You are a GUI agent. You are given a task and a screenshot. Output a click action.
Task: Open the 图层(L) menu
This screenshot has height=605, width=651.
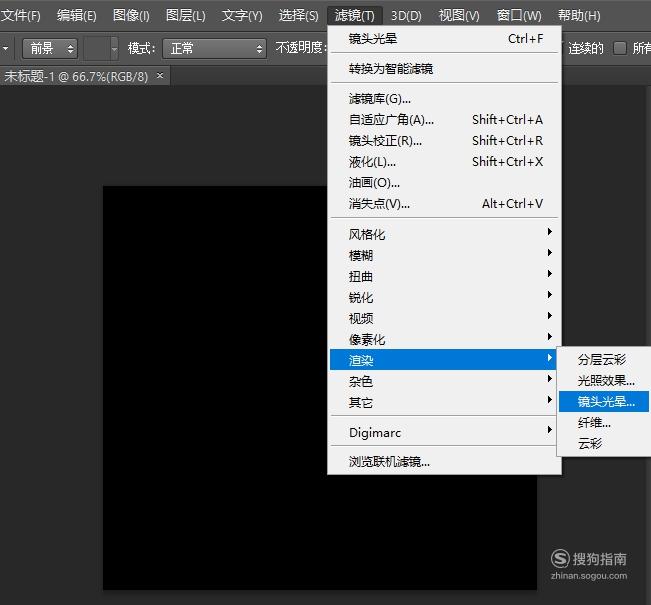(x=186, y=16)
